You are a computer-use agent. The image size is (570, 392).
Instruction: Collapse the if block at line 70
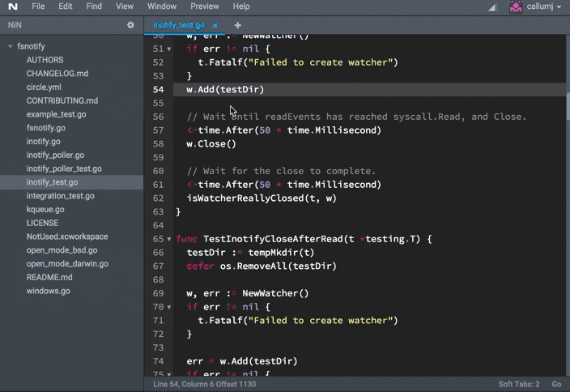(x=169, y=307)
